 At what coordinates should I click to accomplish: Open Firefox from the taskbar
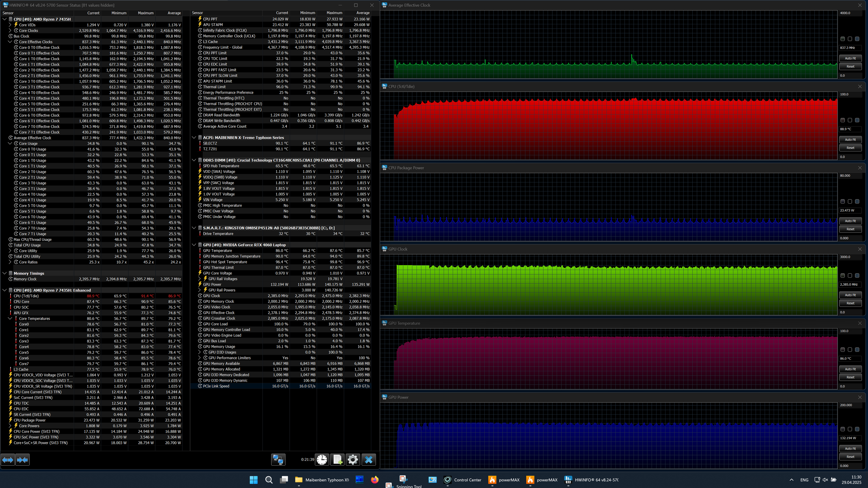(x=375, y=480)
